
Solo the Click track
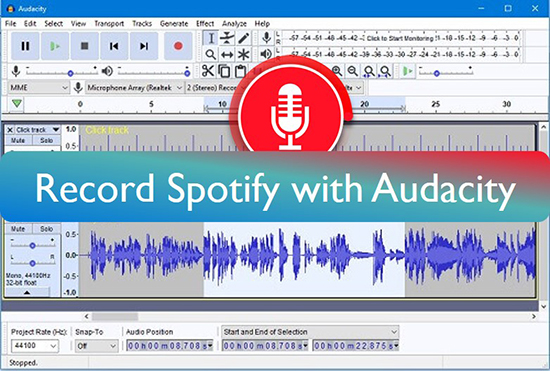pos(46,141)
